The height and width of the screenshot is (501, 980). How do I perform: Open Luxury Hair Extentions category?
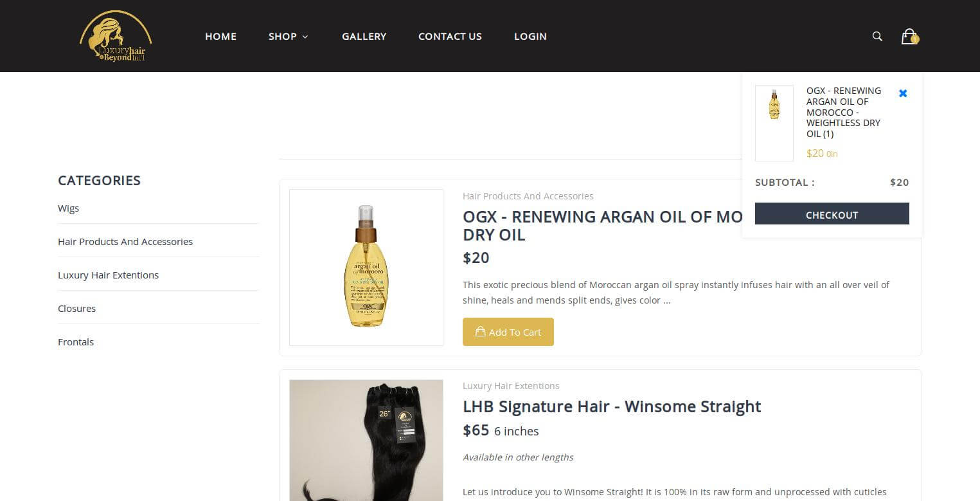click(108, 275)
